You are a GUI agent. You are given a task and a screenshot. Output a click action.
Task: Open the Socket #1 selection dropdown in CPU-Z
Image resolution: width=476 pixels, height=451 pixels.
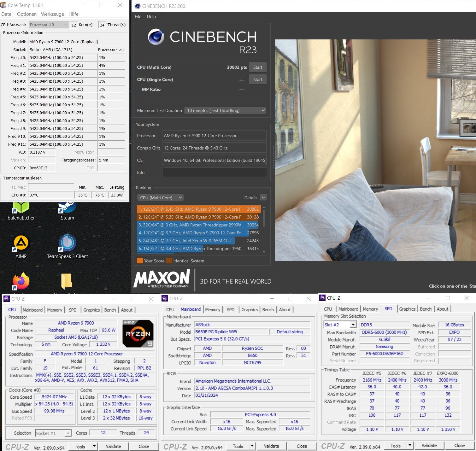[x=53, y=433]
